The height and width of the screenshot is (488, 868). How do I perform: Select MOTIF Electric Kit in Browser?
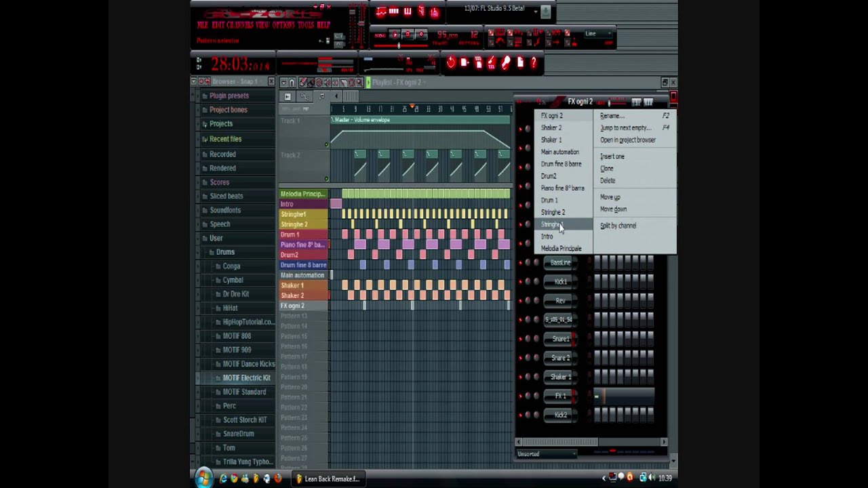246,378
